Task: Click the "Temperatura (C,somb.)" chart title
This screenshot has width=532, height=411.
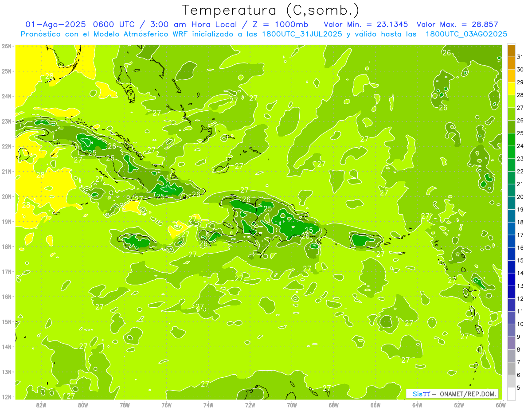Action: click(271, 11)
